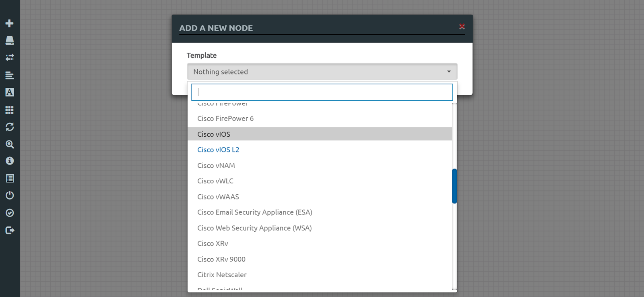
Task: Click the magnifier Zoom icon in sidebar
Action: coord(10,144)
